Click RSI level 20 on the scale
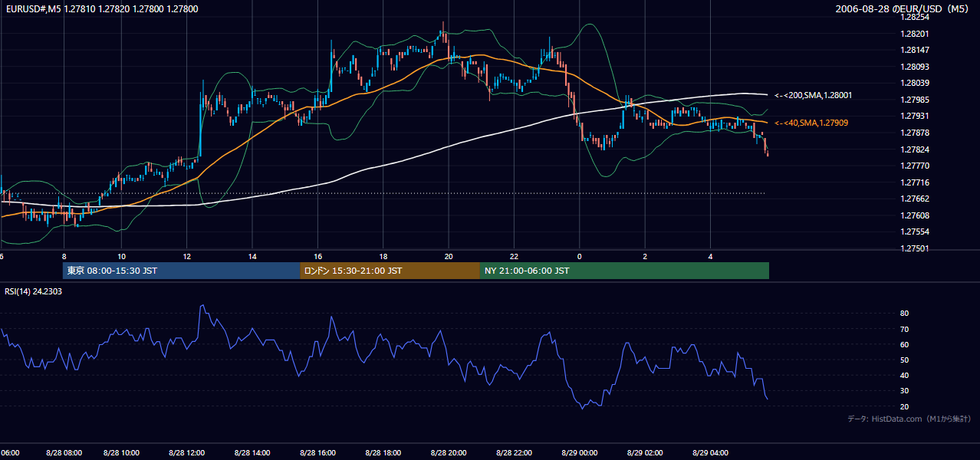Image resolution: width=980 pixels, height=460 pixels. click(904, 406)
